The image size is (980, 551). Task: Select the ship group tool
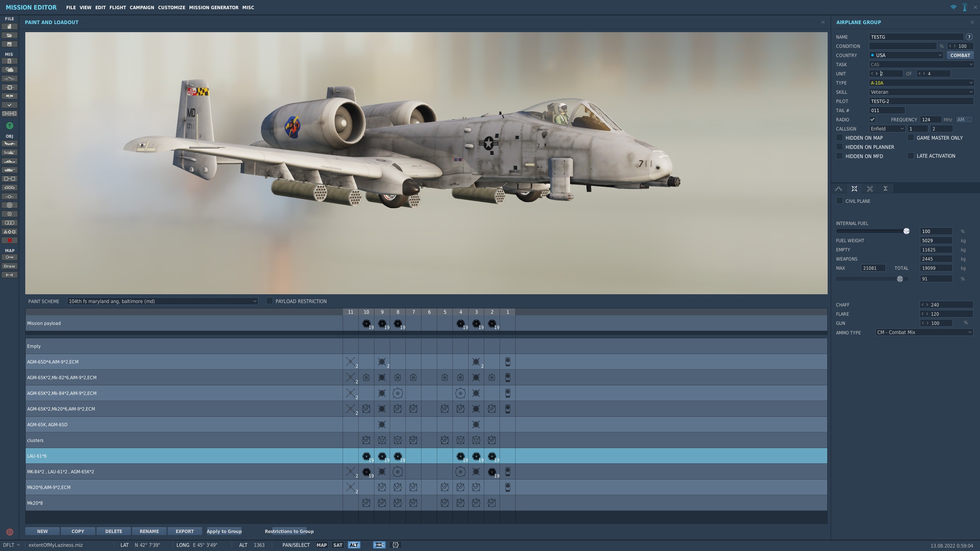[10, 161]
